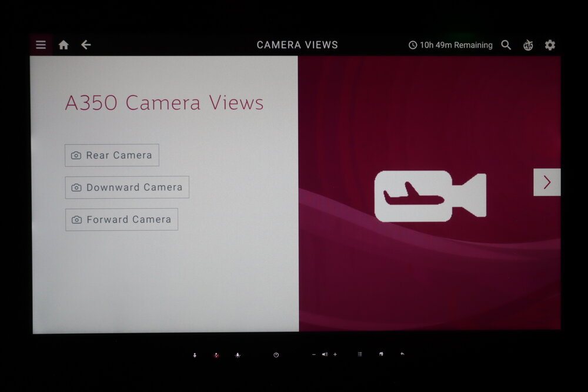The image size is (588, 392).
Task: Click the back arrow in top bar
Action: [86, 44]
